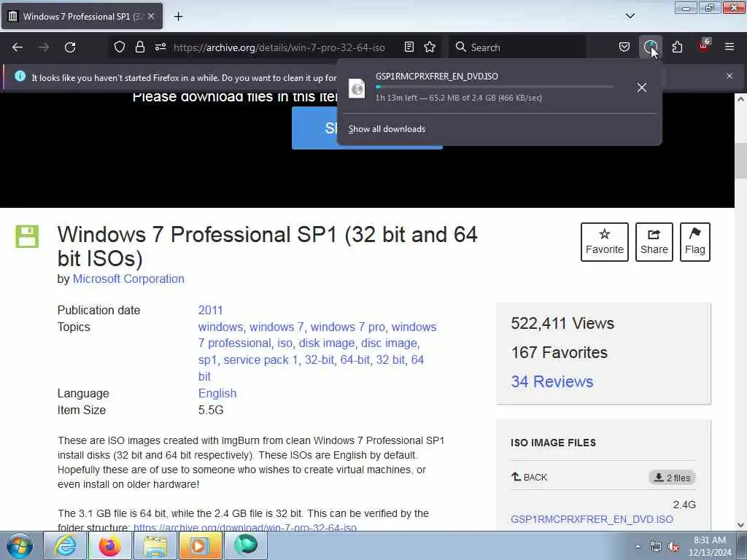The height and width of the screenshot is (560, 747).
Task: Open the archive.org download folder link
Action: pyautogui.click(x=245, y=527)
